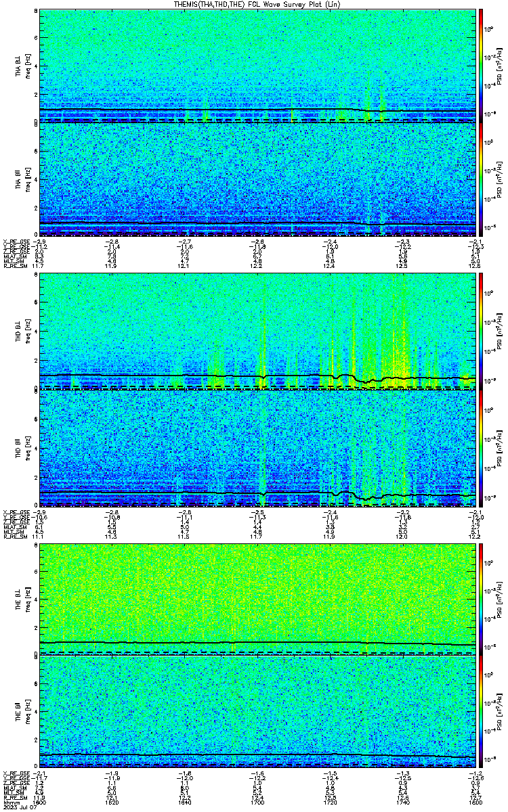Click the '1720' time axis label
This screenshot has width=508, height=812.
[x=331, y=801]
